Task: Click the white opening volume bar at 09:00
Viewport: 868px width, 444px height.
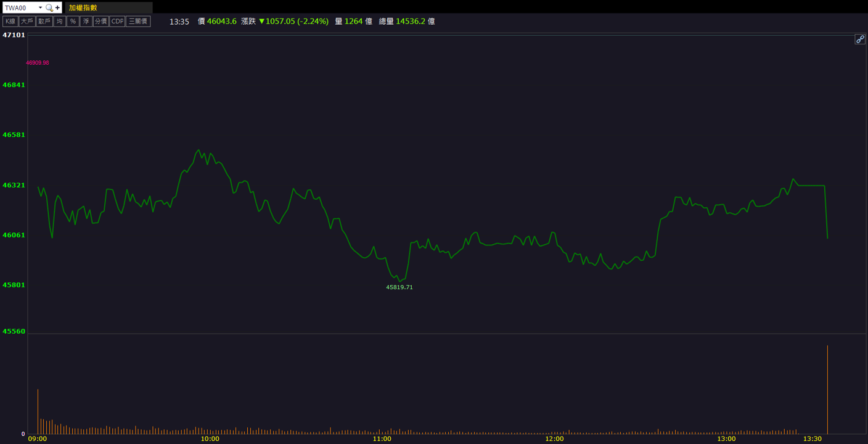Action: (x=38, y=411)
